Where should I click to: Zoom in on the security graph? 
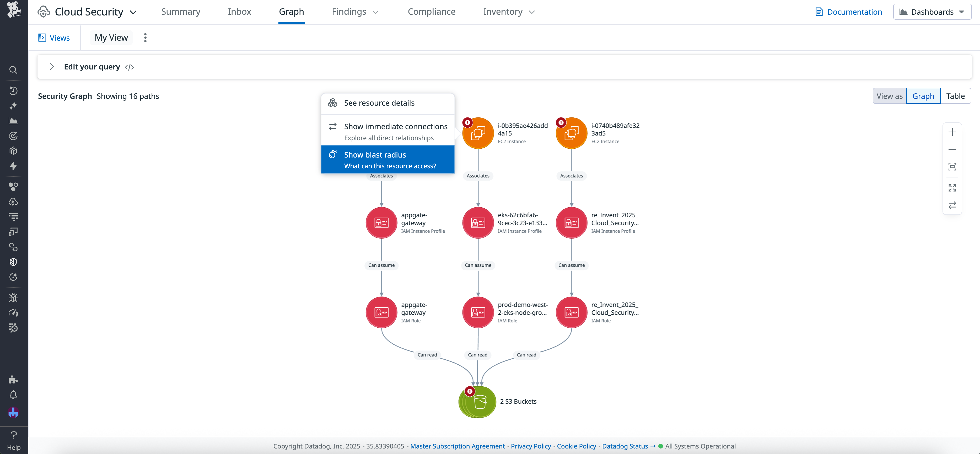pyautogui.click(x=953, y=132)
